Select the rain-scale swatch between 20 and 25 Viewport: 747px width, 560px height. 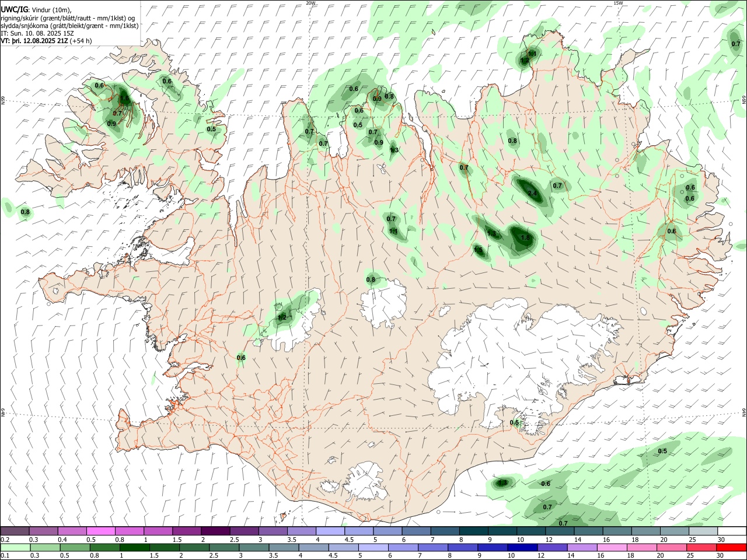coord(672,547)
